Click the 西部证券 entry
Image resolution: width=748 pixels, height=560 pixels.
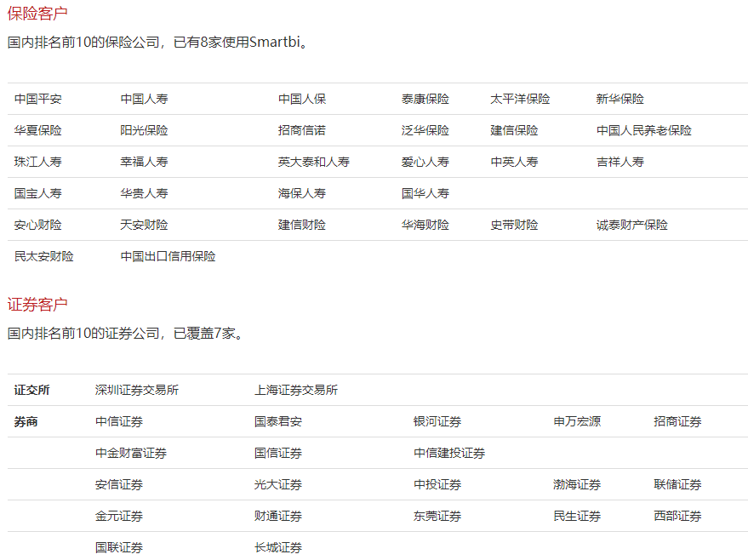677,516
